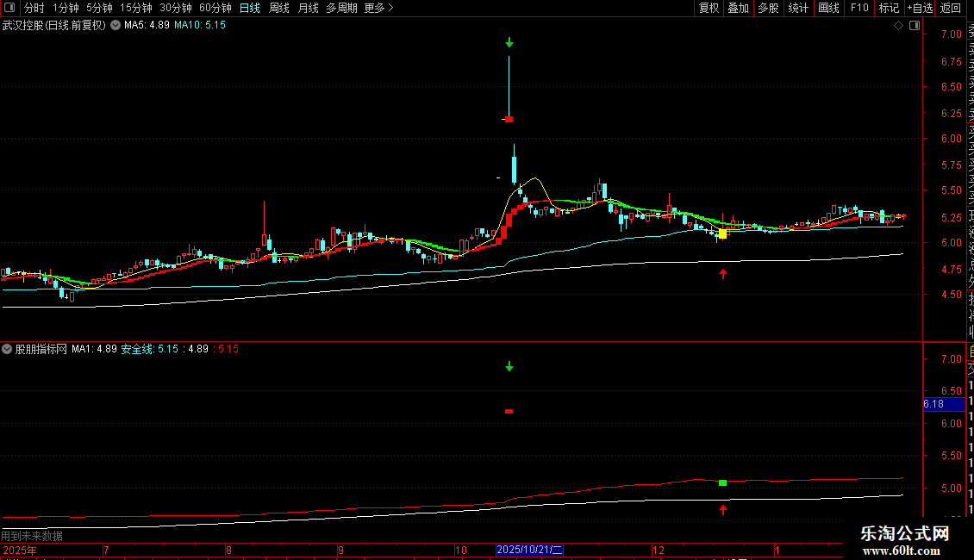Switch to 60分钟 period
Image resolution: width=974 pixels, height=560 pixels.
coord(215,8)
